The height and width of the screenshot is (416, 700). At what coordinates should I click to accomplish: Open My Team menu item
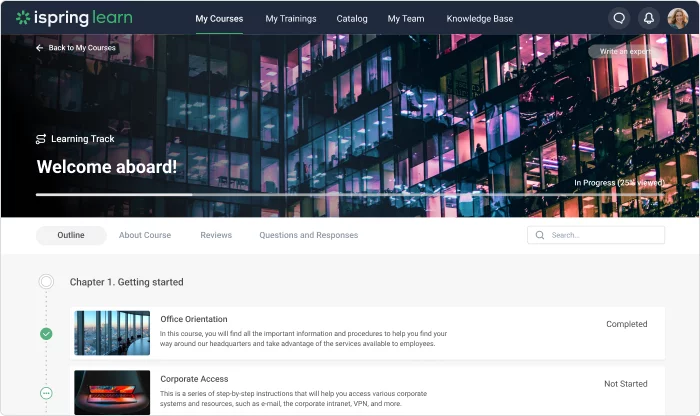(x=406, y=19)
